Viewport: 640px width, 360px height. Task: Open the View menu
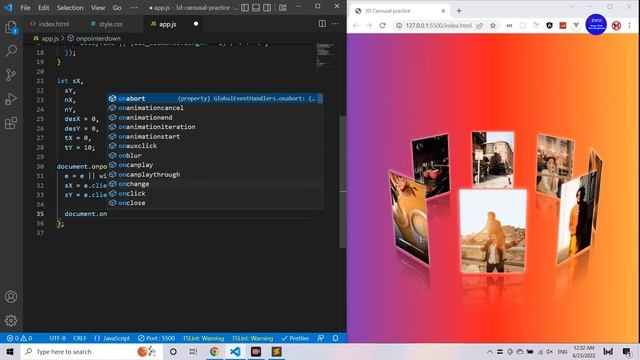pos(98,7)
